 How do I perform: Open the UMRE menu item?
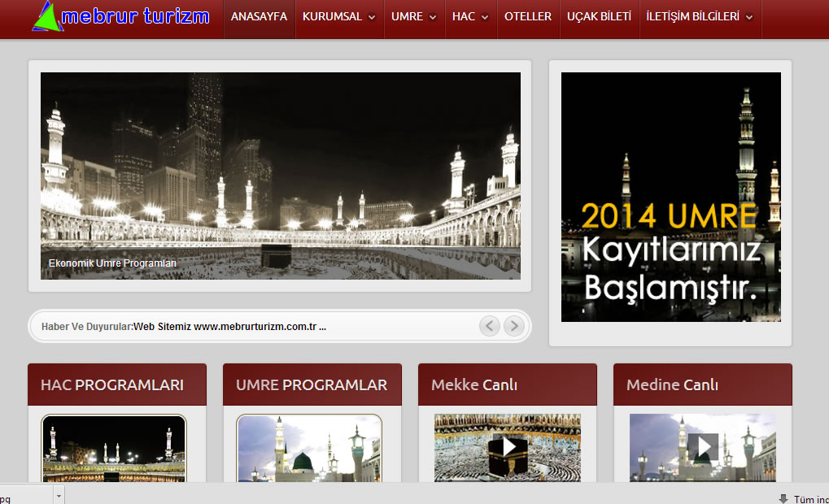click(x=407, y=16)
